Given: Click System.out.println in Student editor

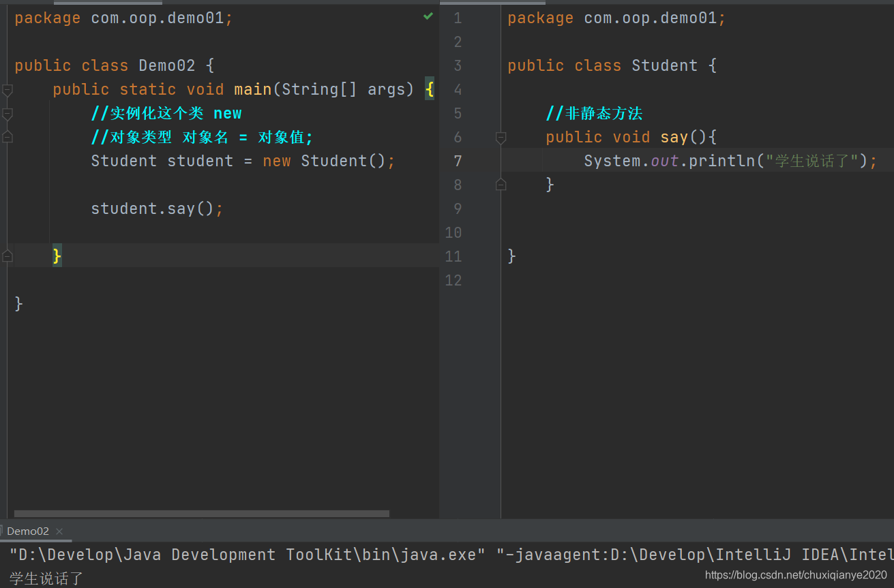Looking at the screenshot, I should pos(670,161).
